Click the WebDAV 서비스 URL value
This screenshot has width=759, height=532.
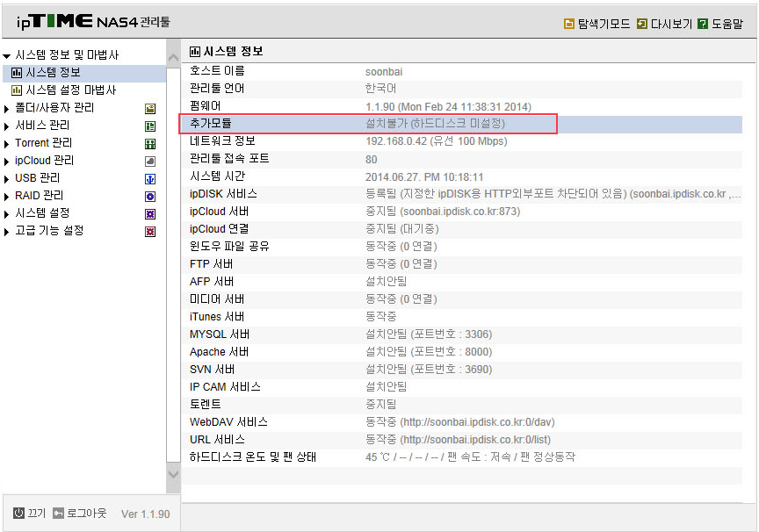(x=459, y=422)
